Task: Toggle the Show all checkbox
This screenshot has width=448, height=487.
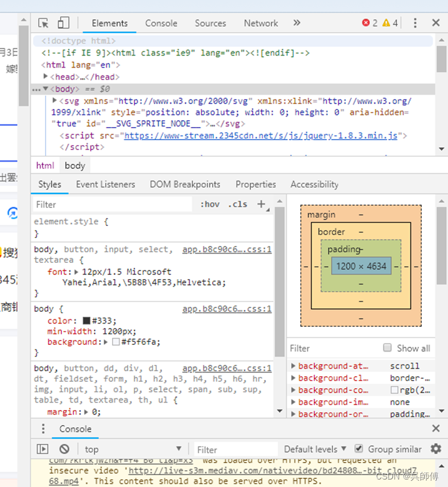Action: tap(387, 347)
